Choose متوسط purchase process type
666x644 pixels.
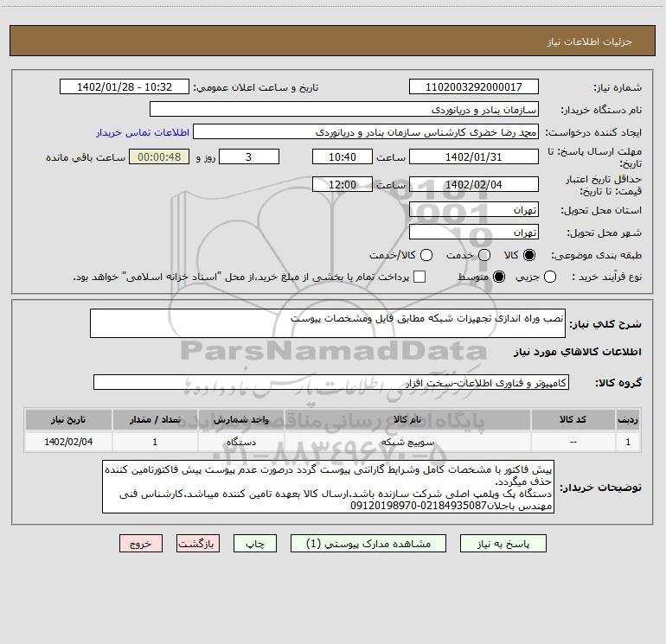[x=499, y=277]
